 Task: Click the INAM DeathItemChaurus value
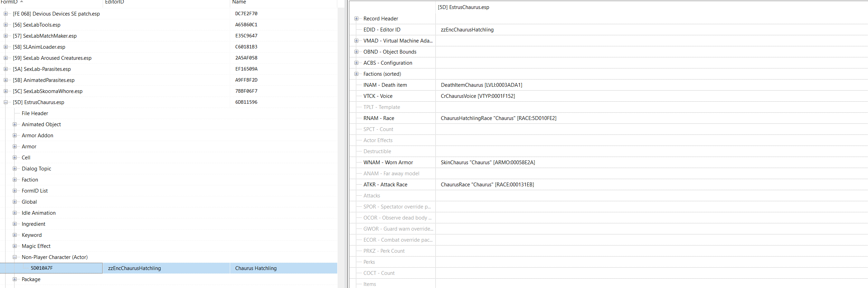481,85
